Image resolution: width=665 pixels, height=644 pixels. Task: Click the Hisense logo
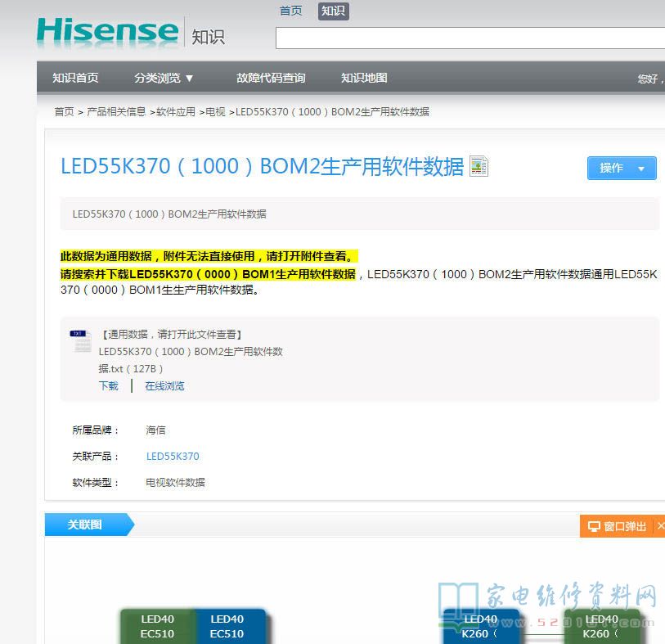(x=107, y=31)
